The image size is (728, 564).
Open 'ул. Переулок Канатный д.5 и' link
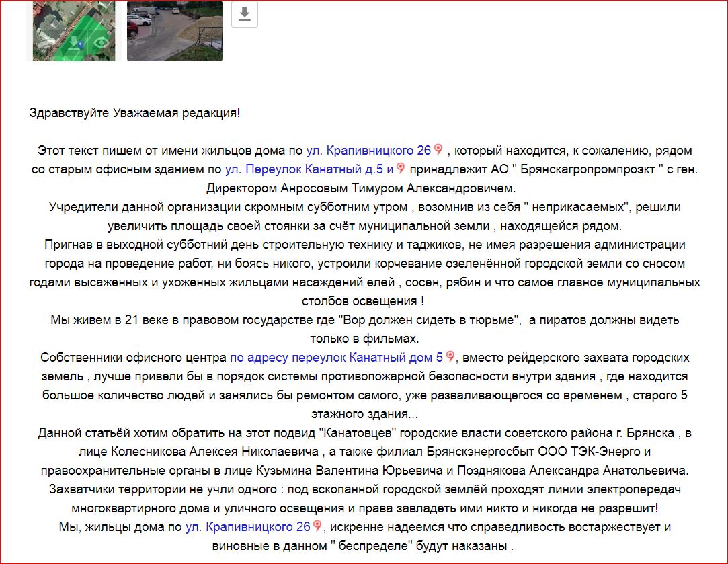tap(309, 169)
